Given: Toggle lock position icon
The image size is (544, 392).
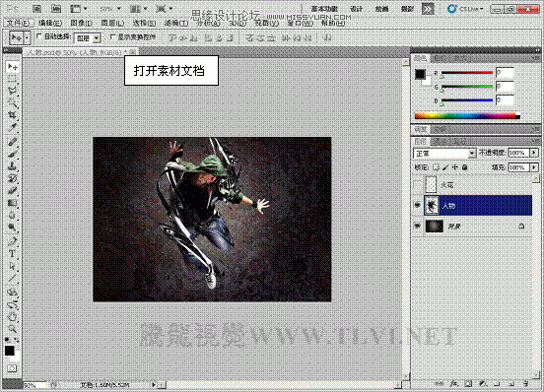Looking at the screenshot, I should coord(455,167).
